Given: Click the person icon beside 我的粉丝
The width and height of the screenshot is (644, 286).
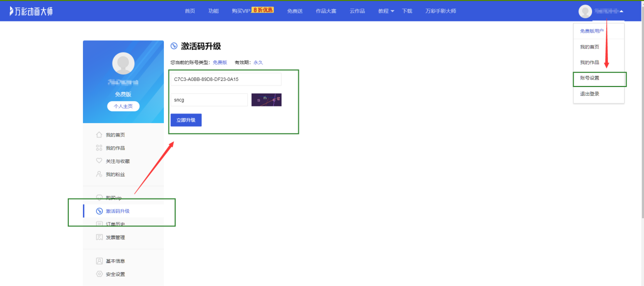Looking at the screenshot, I should point(99,174).
